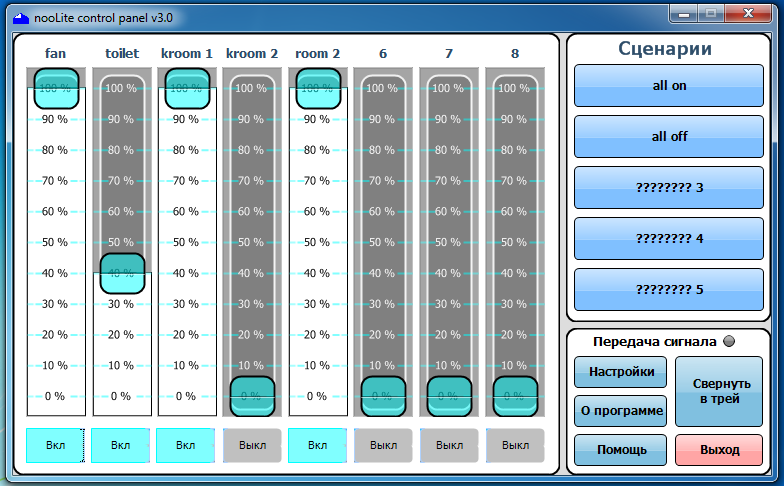The height and width of the screenshot is (486, 784).
Task: Switch on kroom 2 channel Выкл toggle
Action: point(252,445)
